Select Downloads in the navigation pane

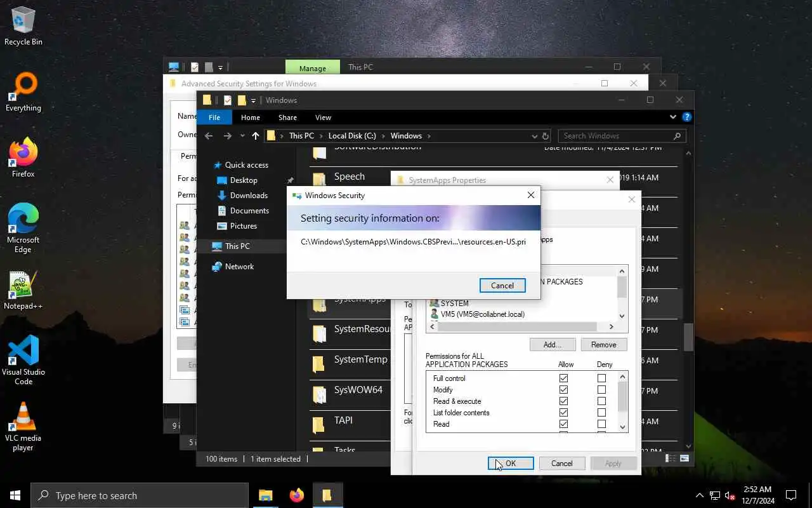(249, 195)
